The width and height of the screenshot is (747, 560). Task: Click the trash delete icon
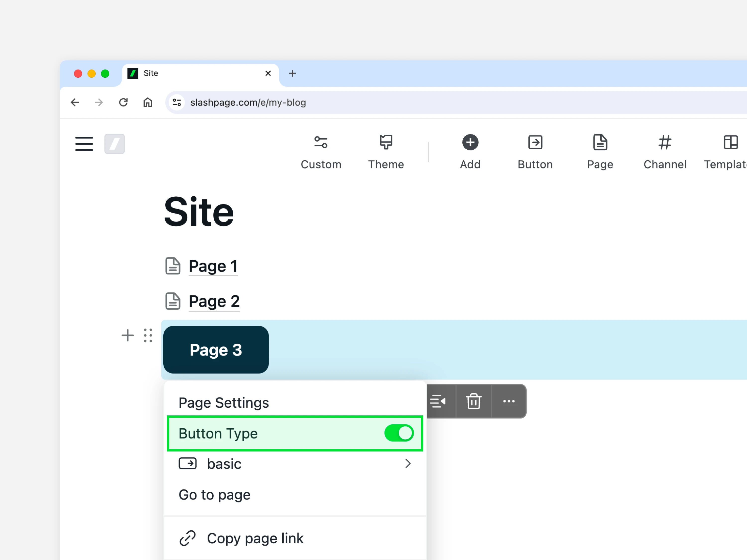point(473,401)
